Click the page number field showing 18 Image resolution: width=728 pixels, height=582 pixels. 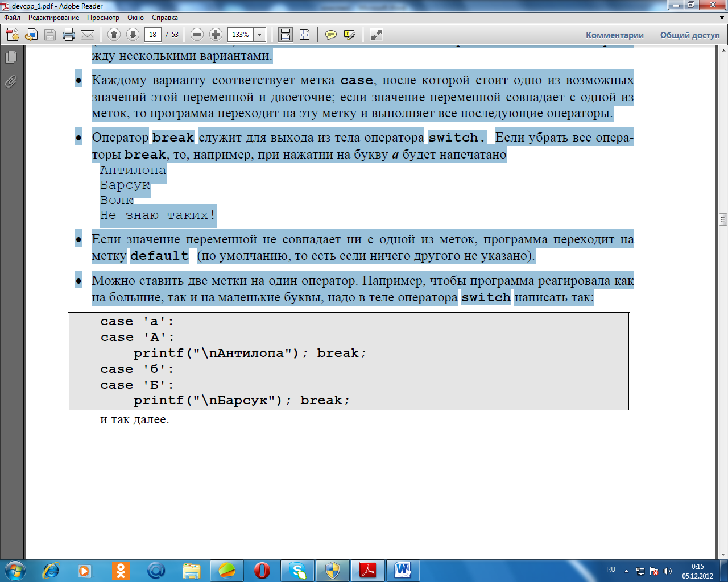[153, 35]
